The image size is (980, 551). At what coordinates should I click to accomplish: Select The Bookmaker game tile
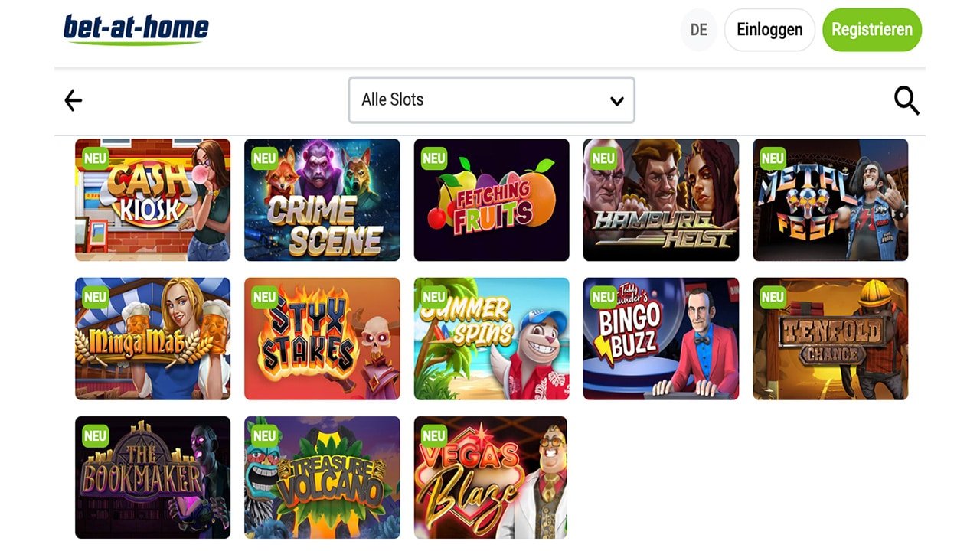click(152, 477)
